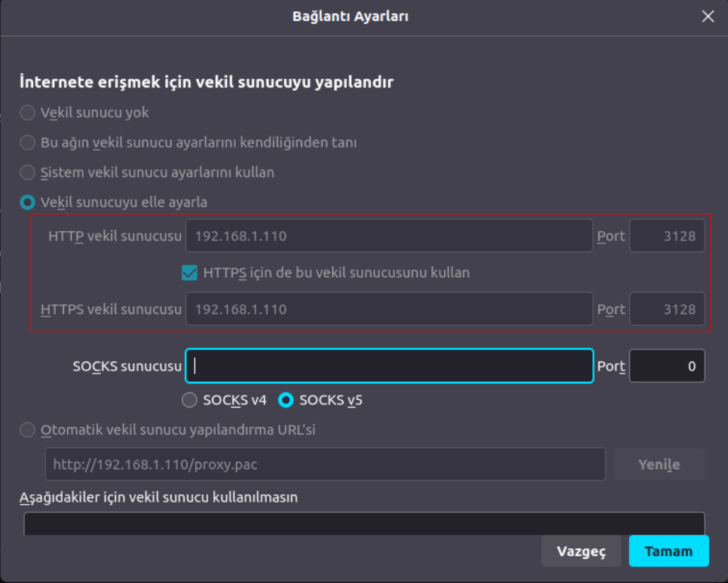
Task: Enable 'Otomatik vekil sunucu yapılandırma URL'si'
Action: (28, 430)
